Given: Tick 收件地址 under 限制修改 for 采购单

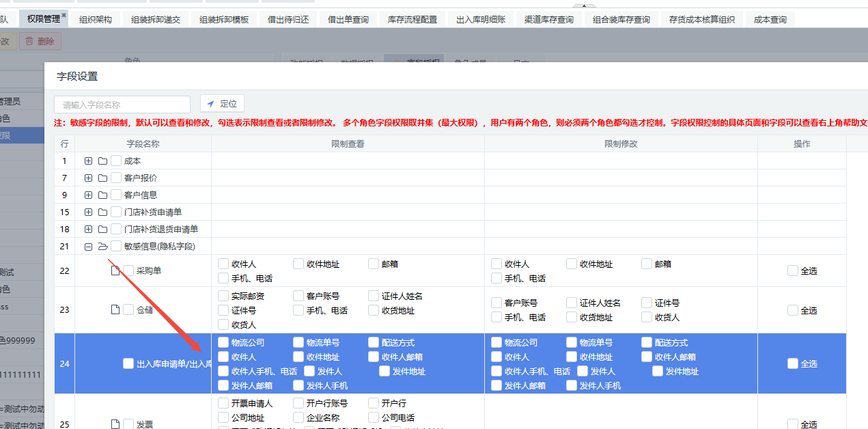Looking at the screenshot, I should click(x=572, y=264).
